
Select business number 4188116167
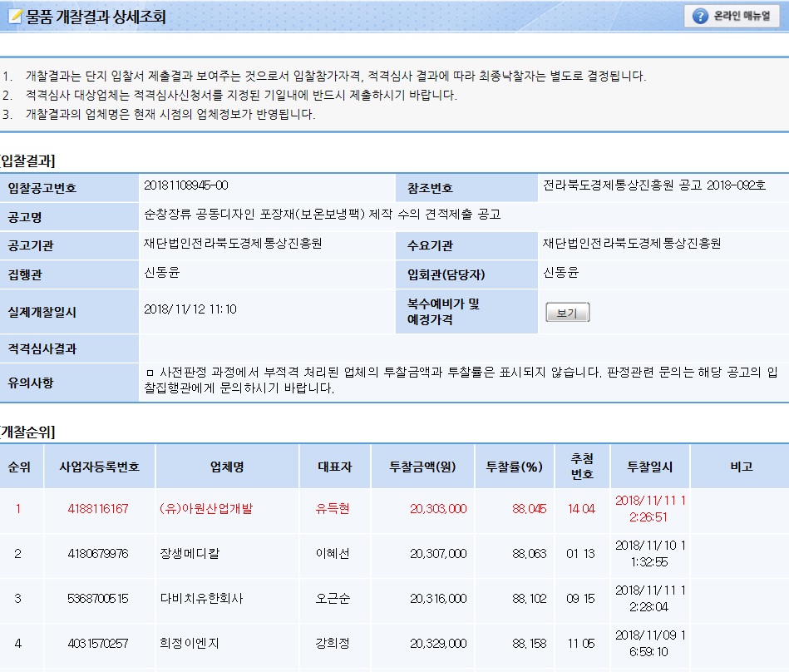[98, 509]
